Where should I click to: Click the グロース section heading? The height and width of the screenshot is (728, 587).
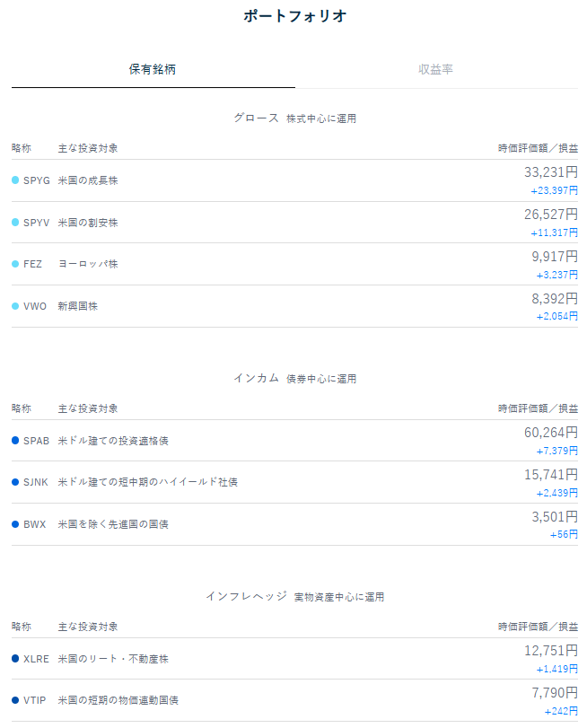[256, 118]
